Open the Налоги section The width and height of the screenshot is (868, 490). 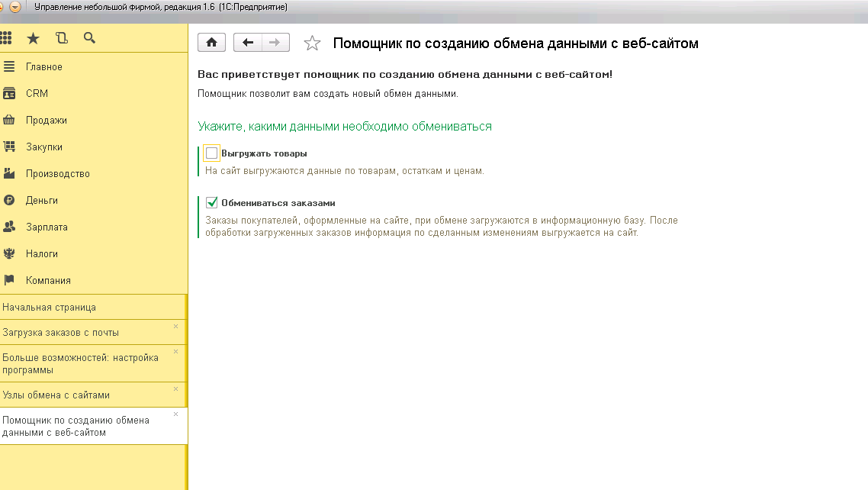coord(41,254)
